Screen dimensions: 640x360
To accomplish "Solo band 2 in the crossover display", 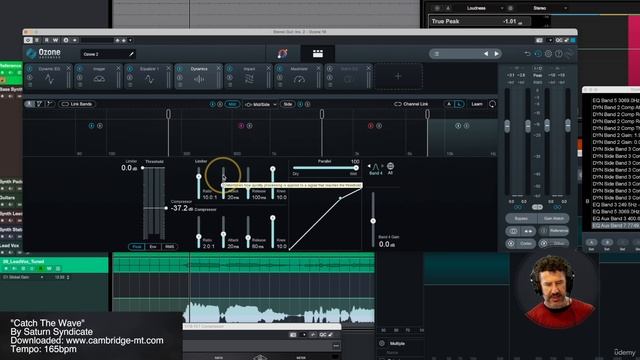I will tap(249, 126).
